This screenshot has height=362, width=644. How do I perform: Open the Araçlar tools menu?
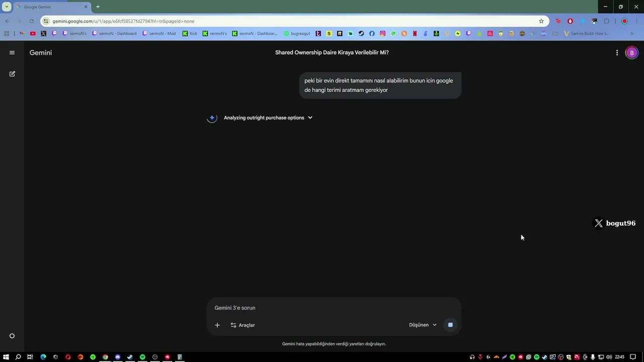(x=243, y=325)
